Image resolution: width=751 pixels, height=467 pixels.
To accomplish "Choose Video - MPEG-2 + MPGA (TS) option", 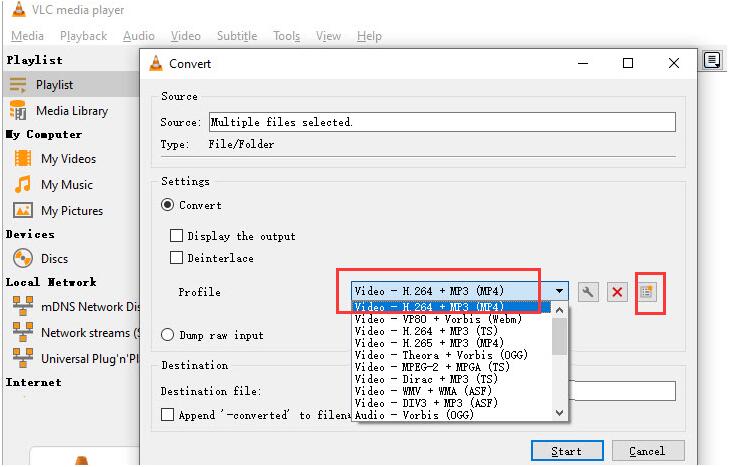I will tap(451, 367).
